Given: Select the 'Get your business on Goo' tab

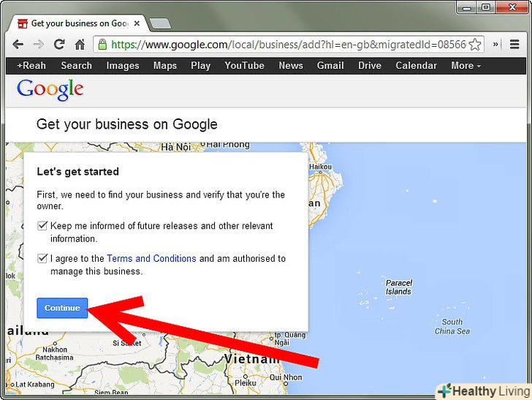Looking at the screenshot, I should tap(79, 23).
